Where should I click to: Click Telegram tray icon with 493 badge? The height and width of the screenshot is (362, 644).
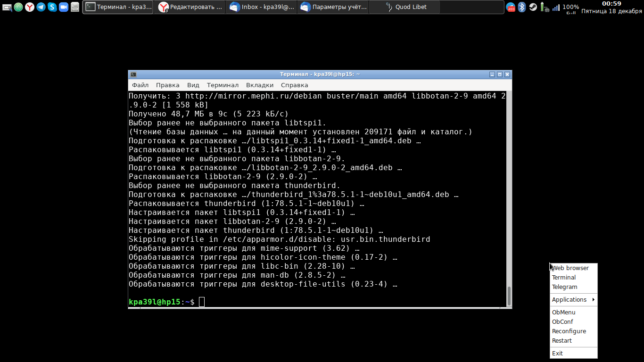tap(511, 7)
